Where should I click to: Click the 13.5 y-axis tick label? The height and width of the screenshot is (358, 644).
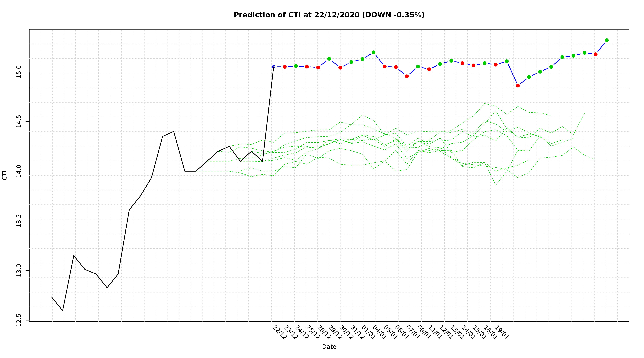pyautogui.click(x=19, y=221)
